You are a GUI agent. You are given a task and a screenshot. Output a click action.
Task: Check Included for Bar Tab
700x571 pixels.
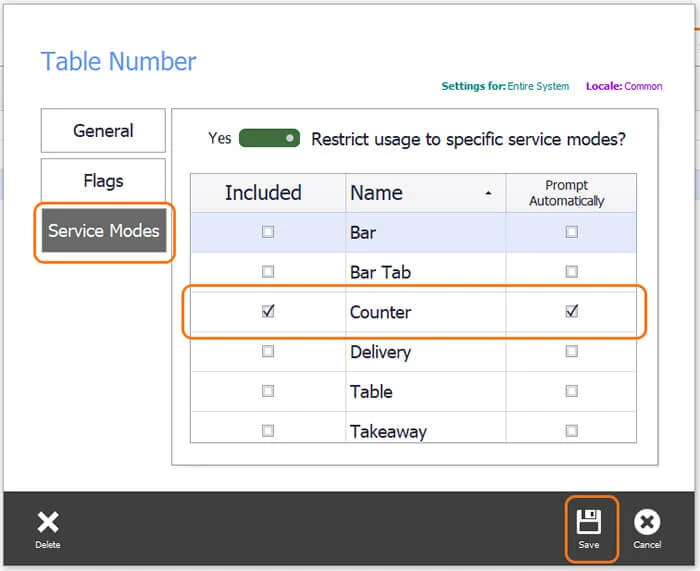(x=268, y=271)
